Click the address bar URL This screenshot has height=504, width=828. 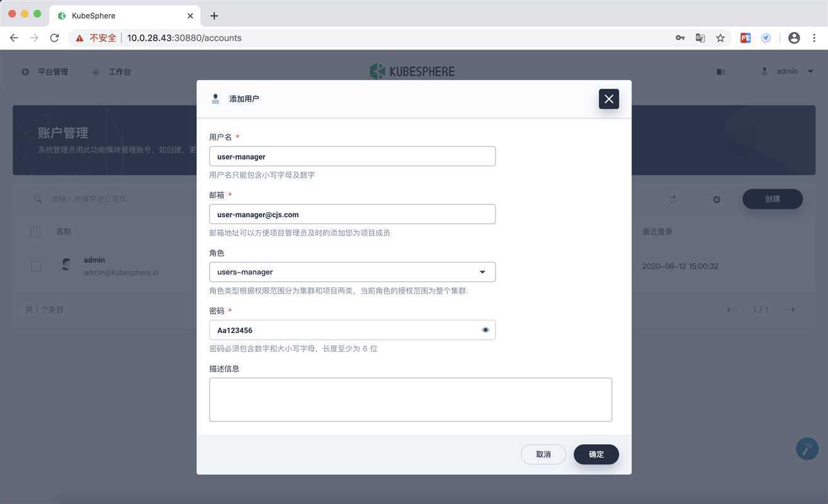point(184,38)
